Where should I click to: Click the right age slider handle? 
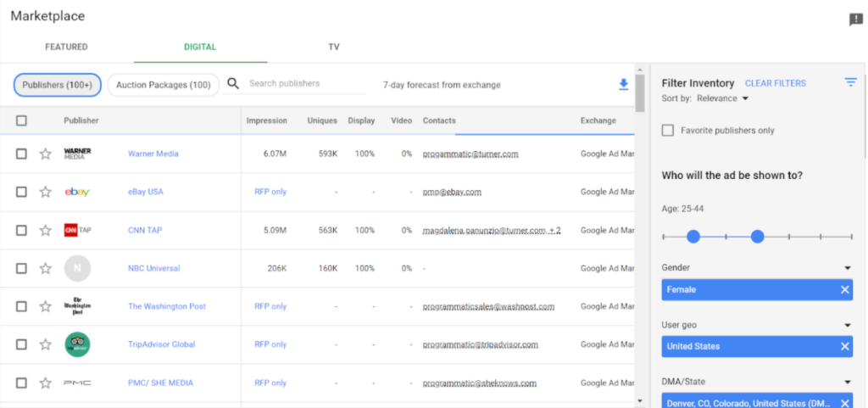point(758,237)
